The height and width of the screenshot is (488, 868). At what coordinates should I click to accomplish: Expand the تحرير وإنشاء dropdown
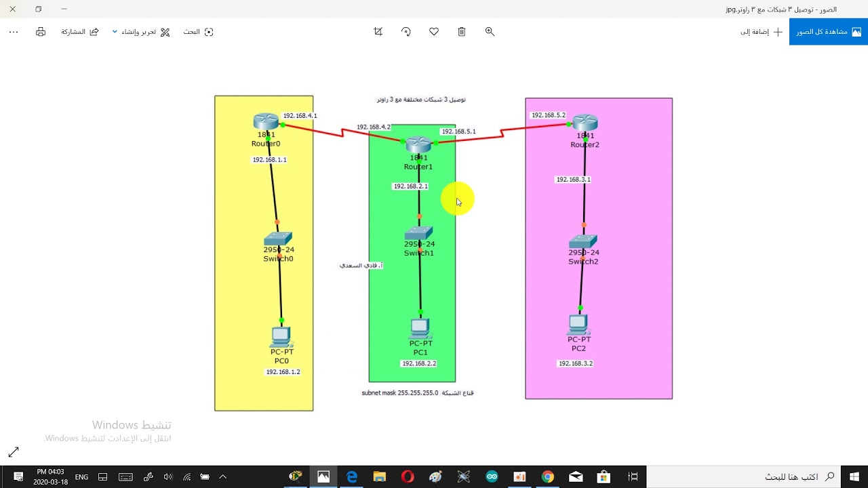[x=141, y=32]
